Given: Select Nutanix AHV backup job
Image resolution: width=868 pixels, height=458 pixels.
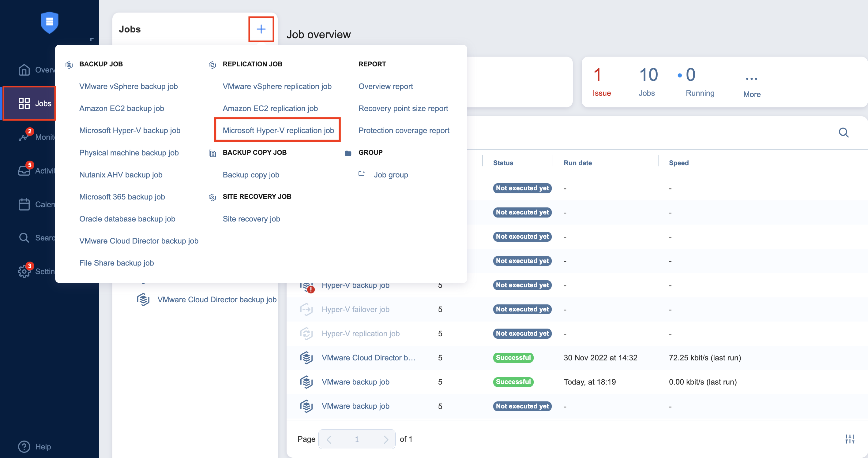Looking at the screenshot, I should (121, 175).
